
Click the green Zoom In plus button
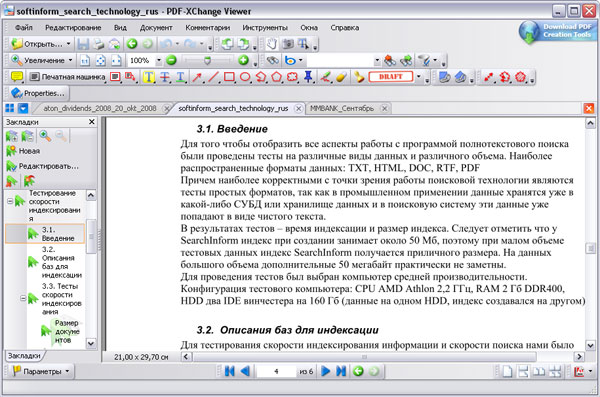point(243,60)
